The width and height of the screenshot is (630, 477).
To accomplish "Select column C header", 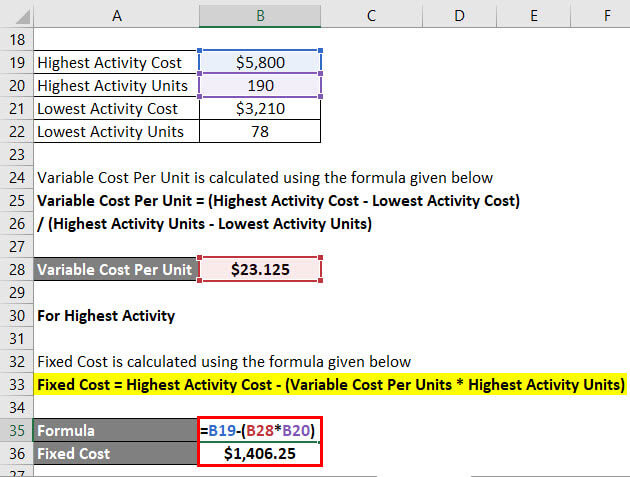I will (372, 16).
